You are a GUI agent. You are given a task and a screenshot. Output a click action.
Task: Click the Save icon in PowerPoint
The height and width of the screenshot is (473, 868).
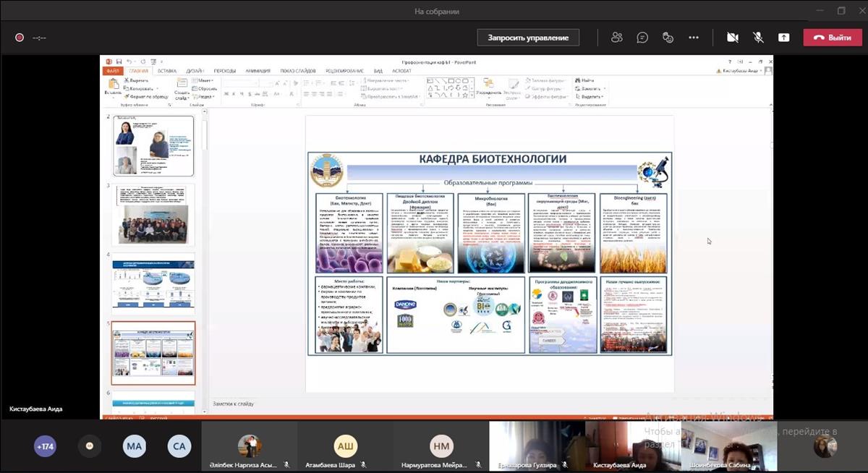pyautogui.click(x=118, y=62)
